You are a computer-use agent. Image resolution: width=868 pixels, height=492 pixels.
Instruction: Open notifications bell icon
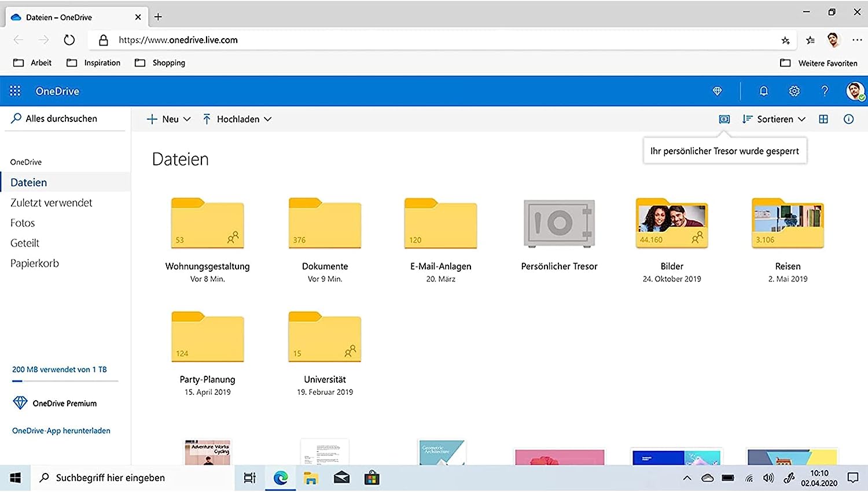pos(764,91)
